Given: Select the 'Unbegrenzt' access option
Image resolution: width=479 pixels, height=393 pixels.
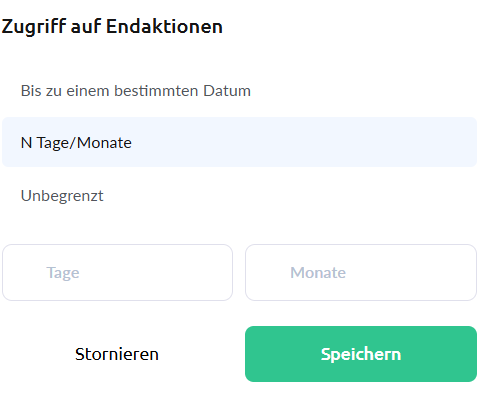Looking at the screenshot, I should point(239,195).
